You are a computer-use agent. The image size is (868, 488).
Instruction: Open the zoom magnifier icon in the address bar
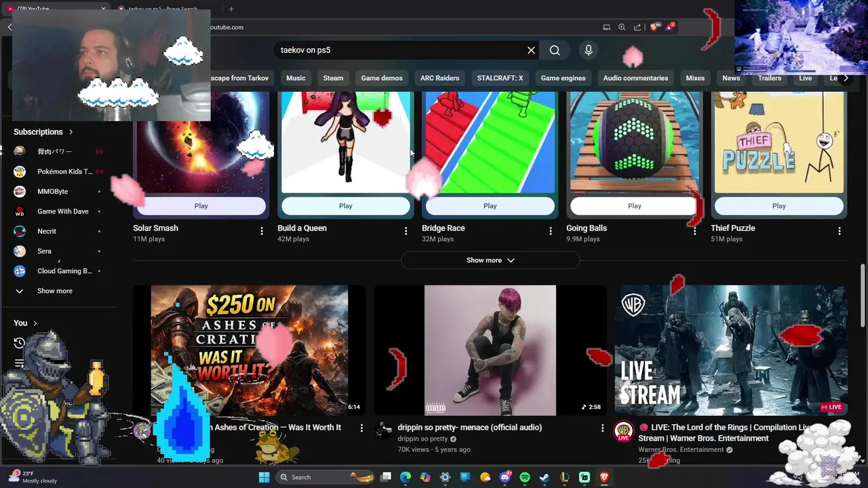622,27
